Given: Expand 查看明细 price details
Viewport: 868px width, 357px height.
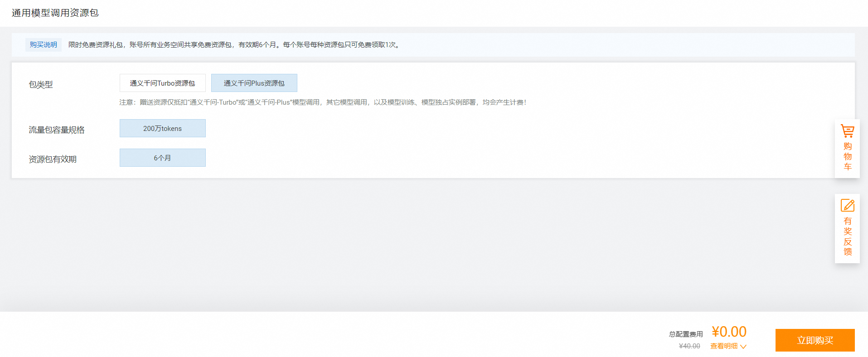Looking at the screenshot, I should pyautogui.click(x=728, y=346).
